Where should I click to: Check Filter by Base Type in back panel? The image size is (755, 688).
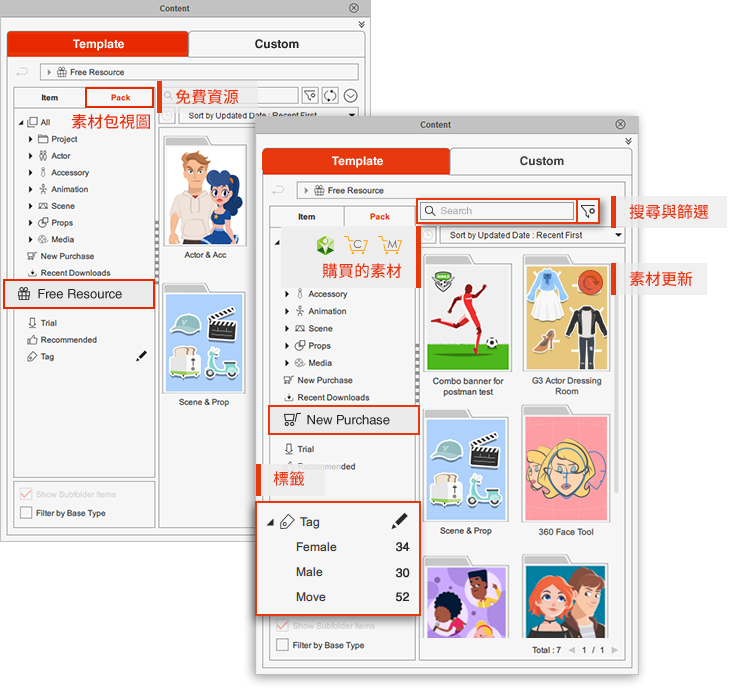click(26, 513)
